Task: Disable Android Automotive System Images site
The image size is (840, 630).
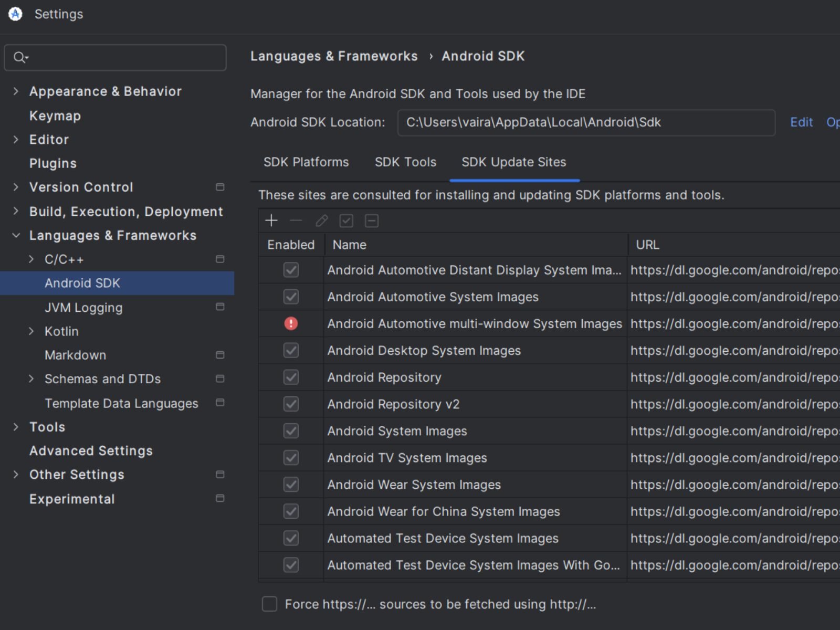Action: [x=291, y=297]
